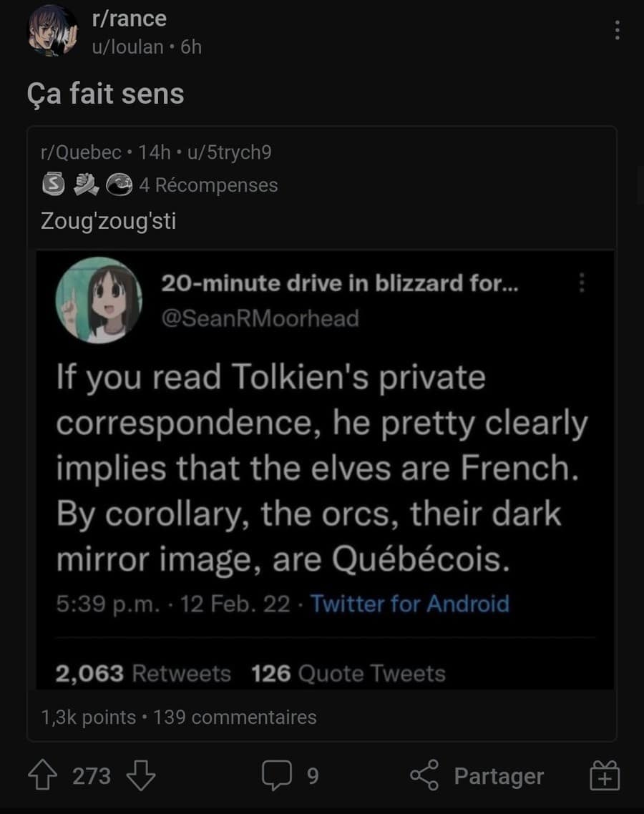Click the 4 Récompenses awards label
This screenshot has width=644, height=814.
(208, 185)
